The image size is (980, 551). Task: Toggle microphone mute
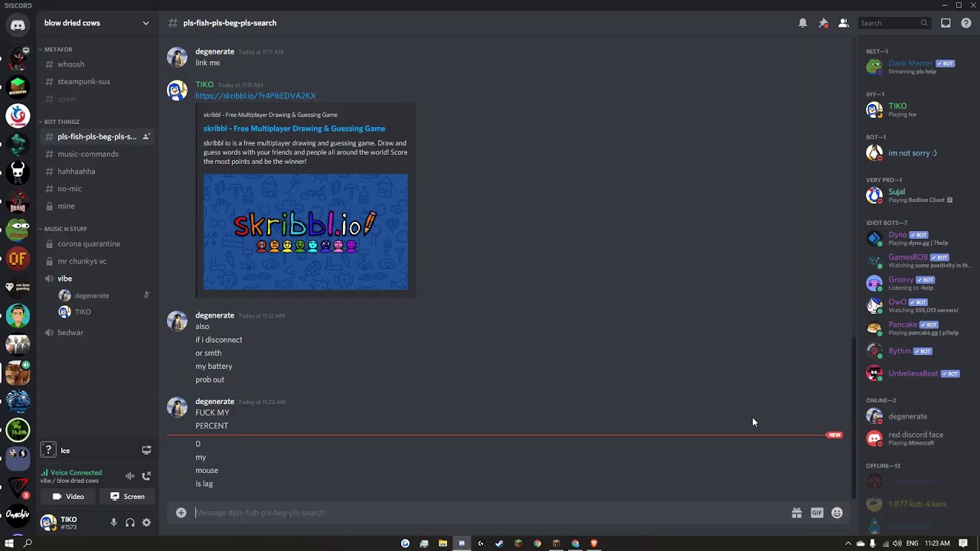click(x=113, y=523)
